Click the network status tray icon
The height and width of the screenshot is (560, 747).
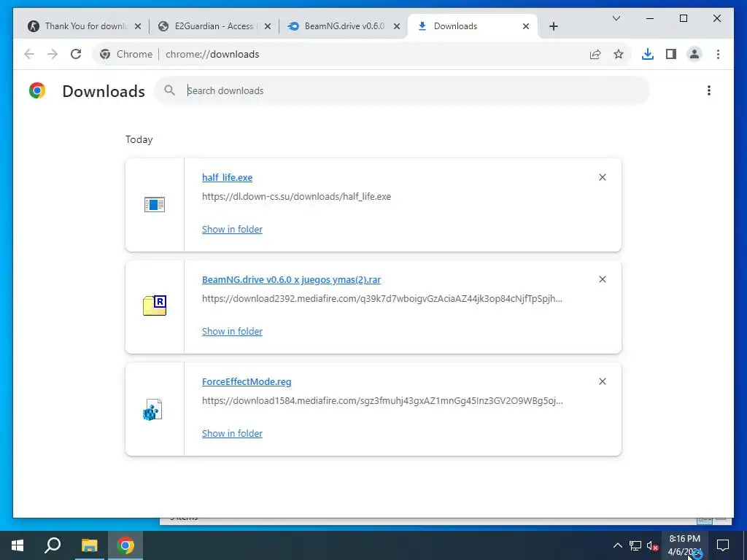click(635, 545)
